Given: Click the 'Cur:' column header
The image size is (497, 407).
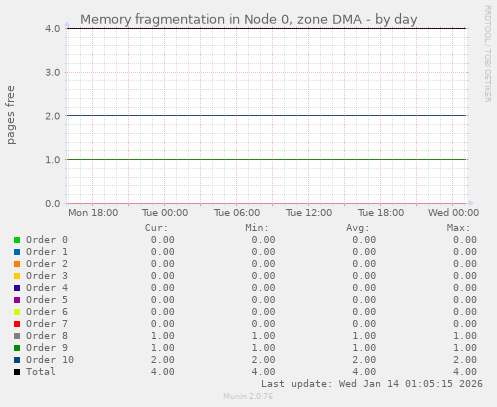Looking at the screenshot, I should click(156, 228).
